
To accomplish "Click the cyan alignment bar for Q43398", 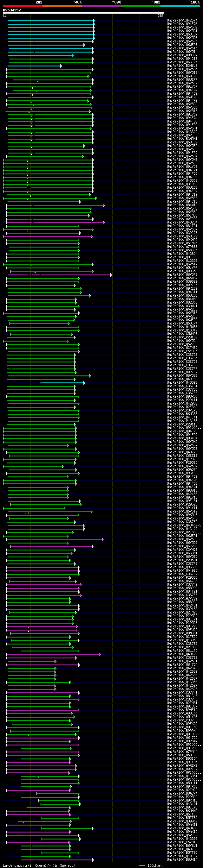I will tap(63, 383).
